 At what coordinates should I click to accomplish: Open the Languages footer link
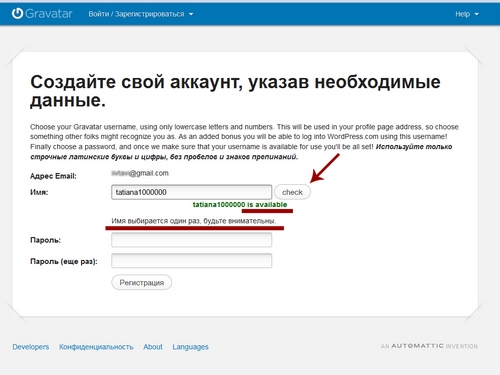pos(190,347)
